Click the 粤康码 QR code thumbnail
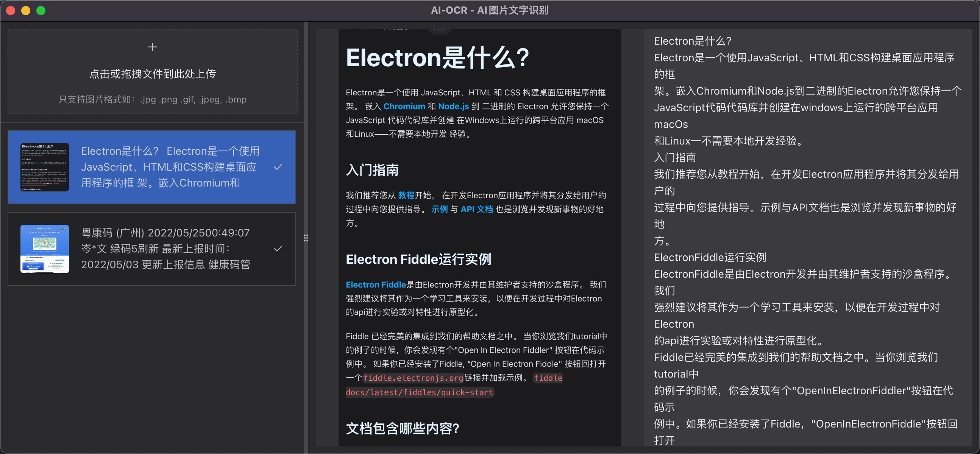 pos(45,249)
